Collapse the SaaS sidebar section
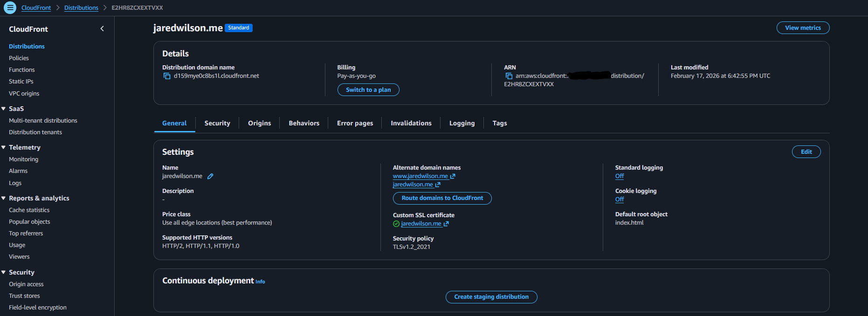868x316 pixels. click(x=4, y=109)
